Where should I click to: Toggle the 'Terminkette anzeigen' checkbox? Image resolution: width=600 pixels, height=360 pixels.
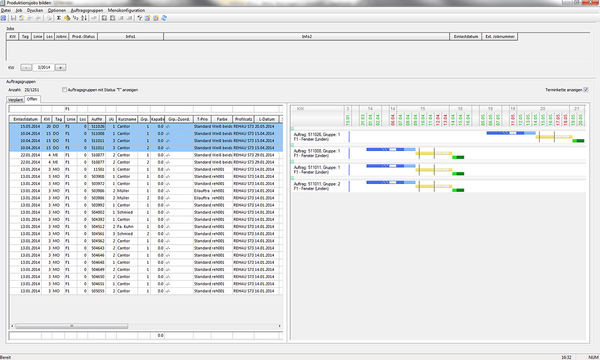(x=586, y=90)
